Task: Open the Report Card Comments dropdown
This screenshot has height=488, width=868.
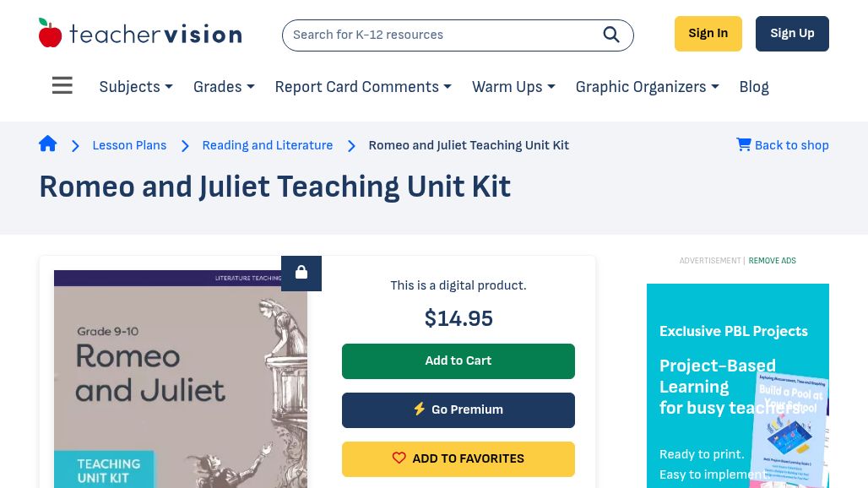Action: point(363,87)
